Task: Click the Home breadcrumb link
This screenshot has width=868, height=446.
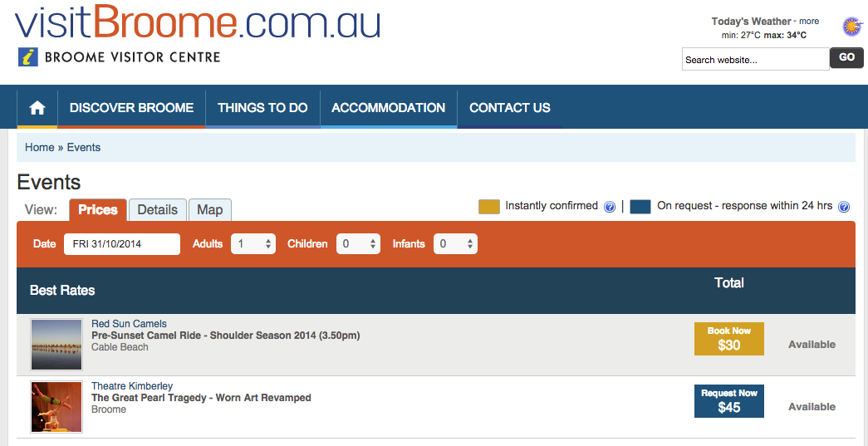Action: pyautogui.click(x=39, y=147)
